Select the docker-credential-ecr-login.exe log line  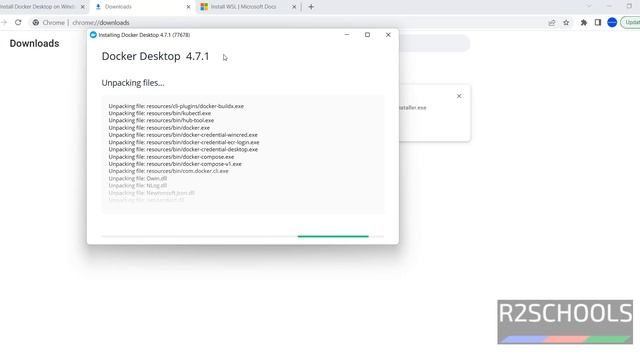click(184, 142)
